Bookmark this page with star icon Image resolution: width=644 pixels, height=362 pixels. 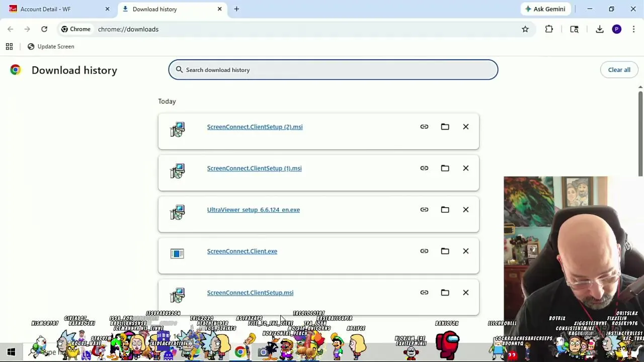point(525,29)
